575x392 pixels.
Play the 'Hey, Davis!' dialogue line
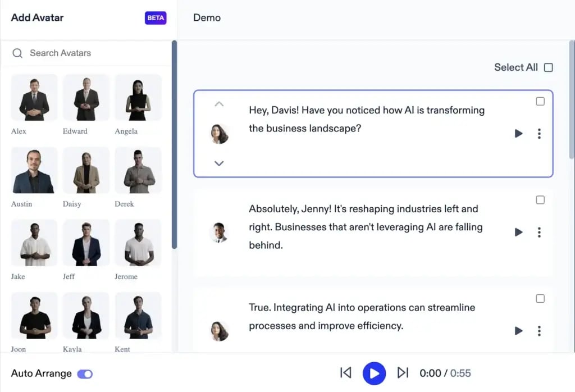[x=518, y=134]
